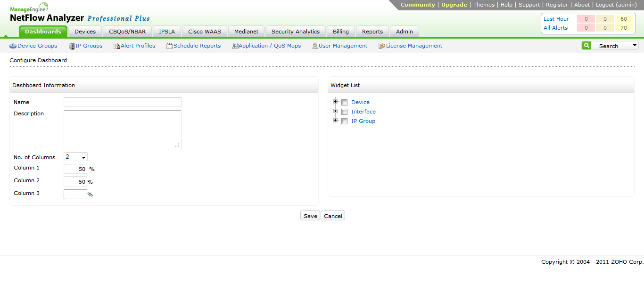
Task: Click the Register link
Action: point(557,5)
